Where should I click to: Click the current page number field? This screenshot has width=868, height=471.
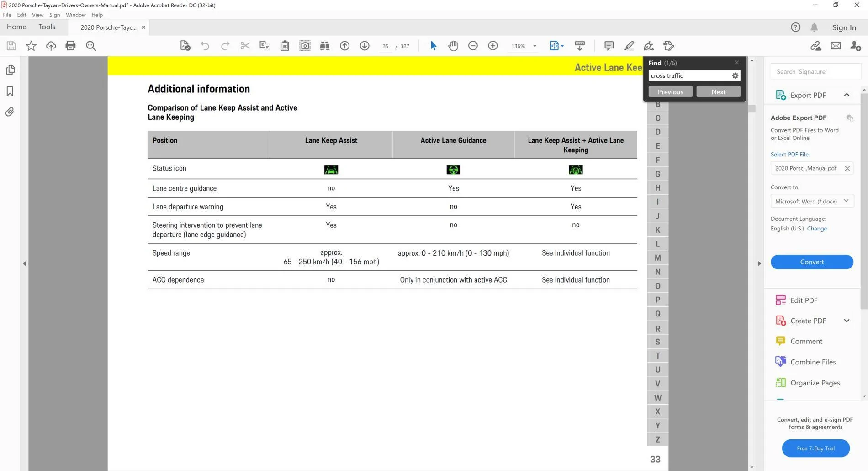point(386,46)
